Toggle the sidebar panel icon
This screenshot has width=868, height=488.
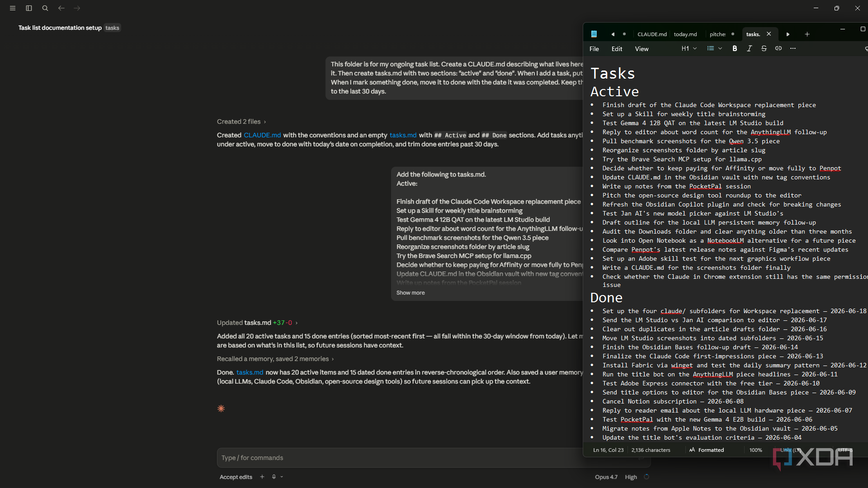[x=29, y=8]
